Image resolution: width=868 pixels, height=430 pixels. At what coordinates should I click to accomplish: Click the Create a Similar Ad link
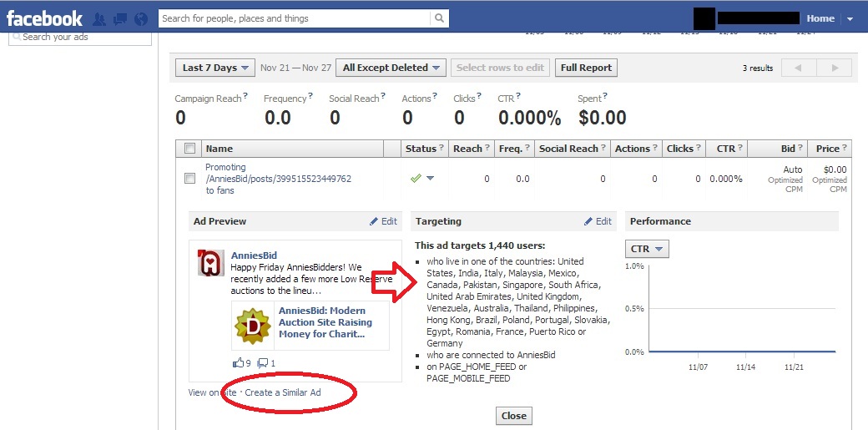[x=283, y=392]
